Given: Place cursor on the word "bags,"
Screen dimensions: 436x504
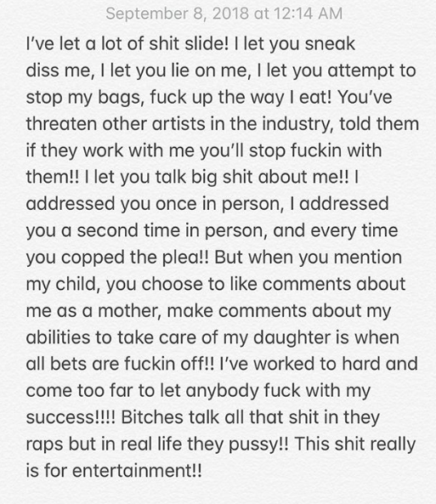Looking at the screenshot, I should coord(121,98).
